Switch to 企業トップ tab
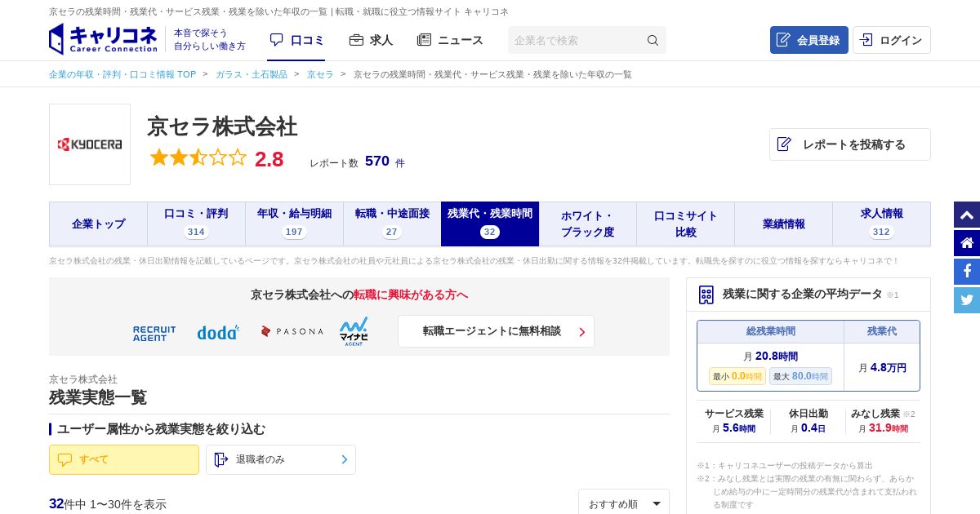This screenshot has width=980, height=514. tap(98, 224)
